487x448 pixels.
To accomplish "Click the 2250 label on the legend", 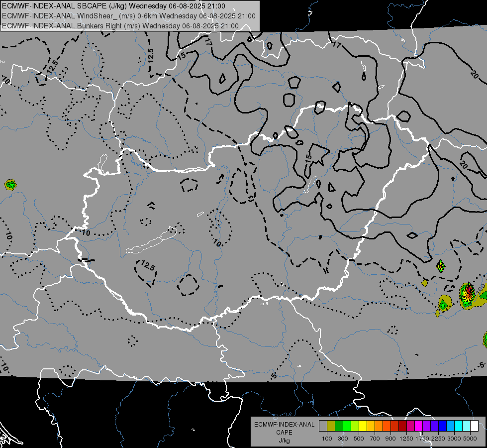I will [x=438, y=439].
